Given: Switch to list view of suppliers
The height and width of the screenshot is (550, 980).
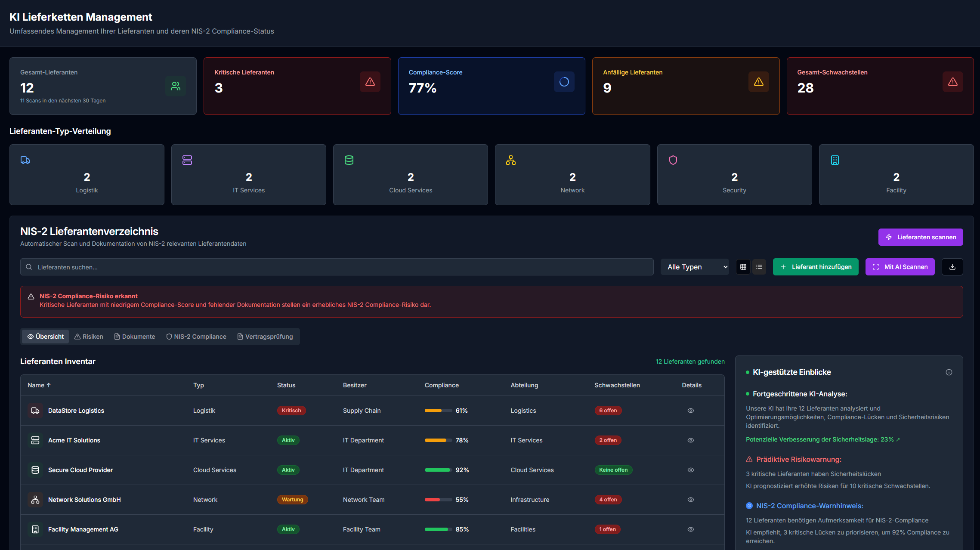Looking at the screenshot, I should point(759,267).
